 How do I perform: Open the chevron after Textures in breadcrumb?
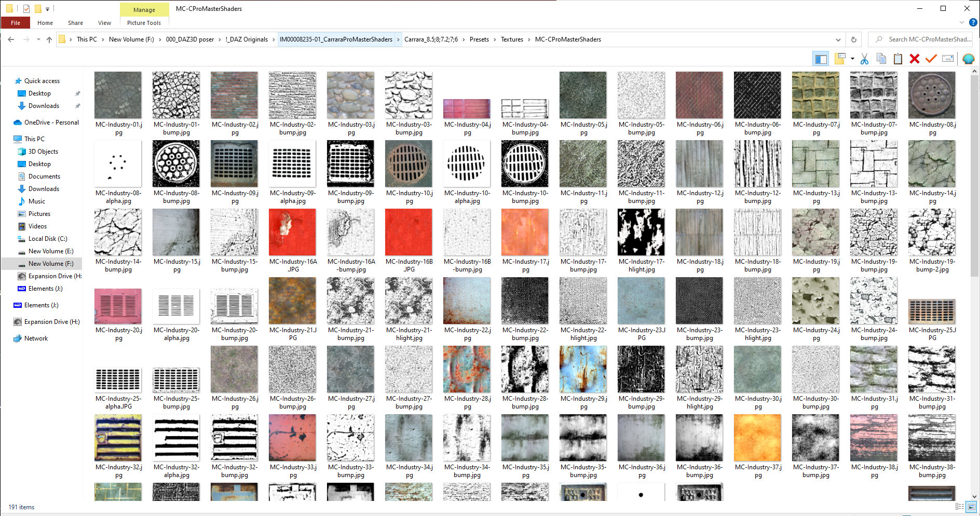tap(529, 39)
